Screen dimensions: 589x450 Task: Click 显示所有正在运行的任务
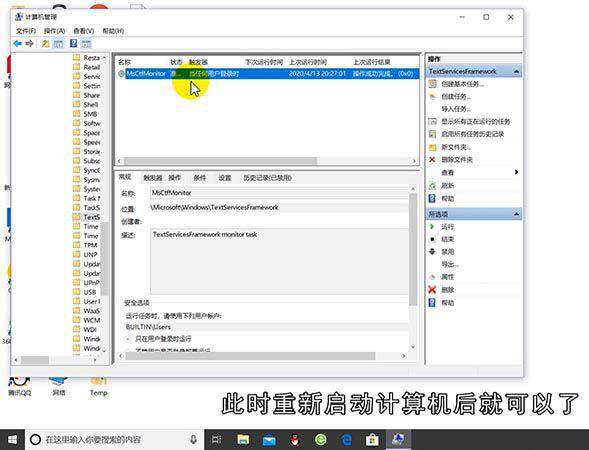tap(476, 121)
